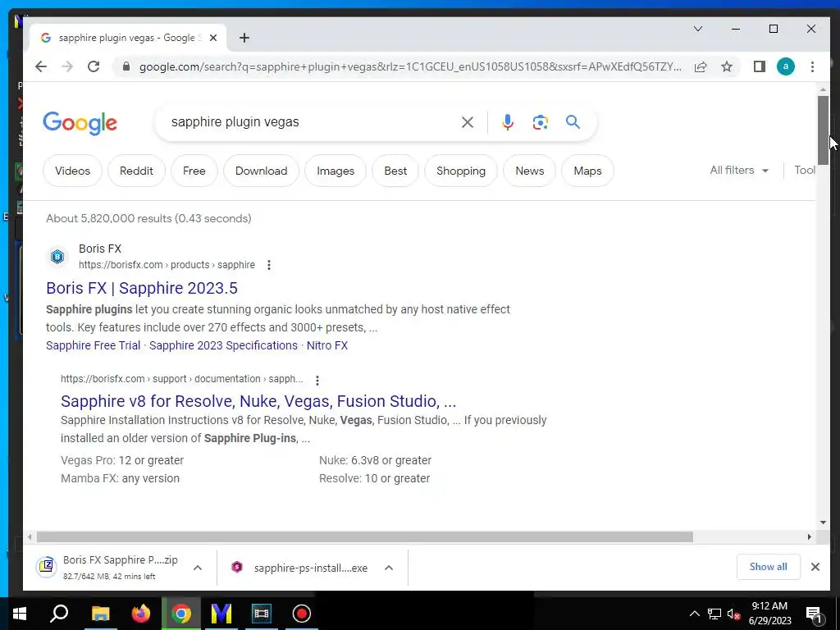Switch to the yellow M app in taskbar
Screen dimensions: 840x630
221,614
